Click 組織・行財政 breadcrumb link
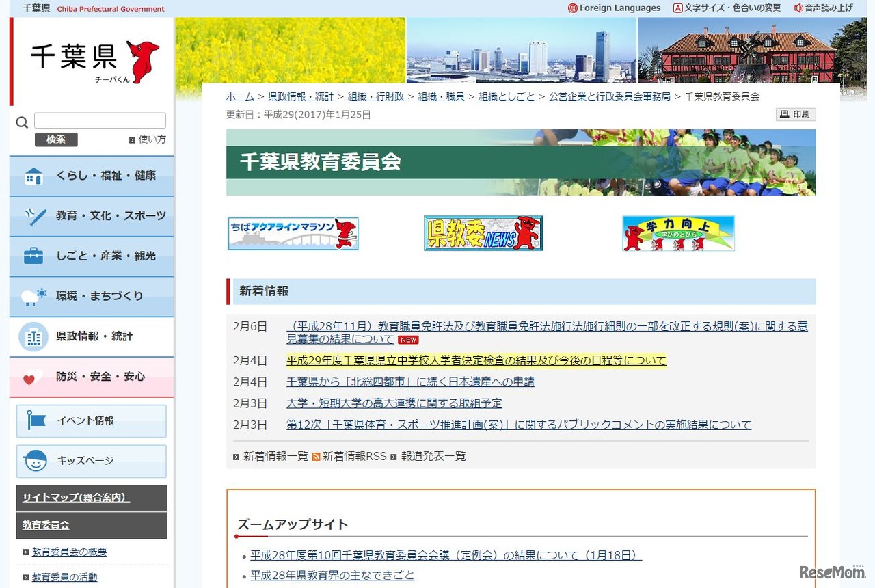Viewport: 875px width, 588px height. [375, 96]
